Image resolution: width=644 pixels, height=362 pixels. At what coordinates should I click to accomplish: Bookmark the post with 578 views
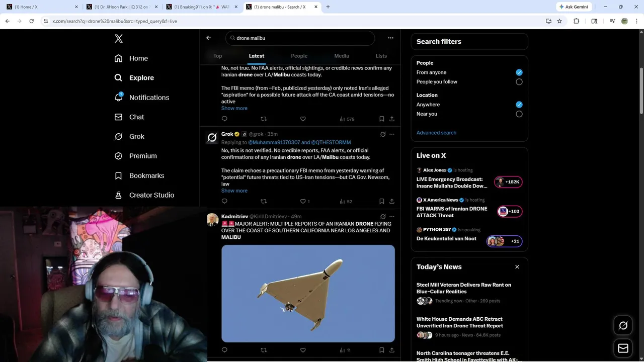pos(381,119)
